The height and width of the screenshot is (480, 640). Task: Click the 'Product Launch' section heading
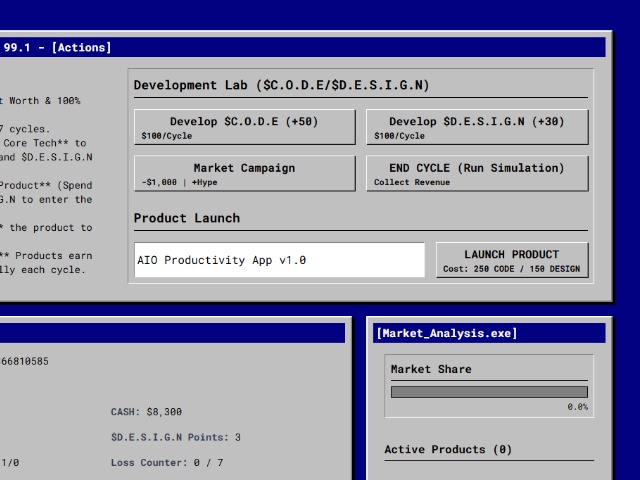187,218
